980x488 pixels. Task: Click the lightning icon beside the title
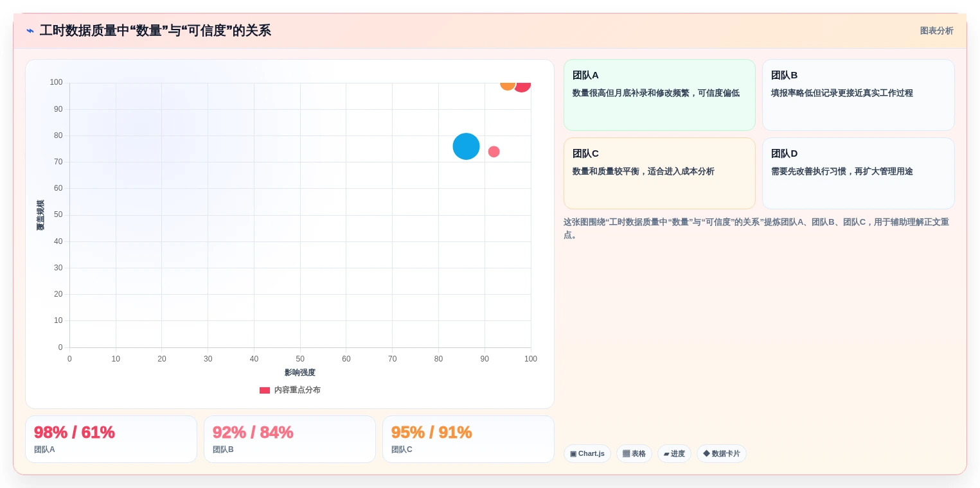30,31
